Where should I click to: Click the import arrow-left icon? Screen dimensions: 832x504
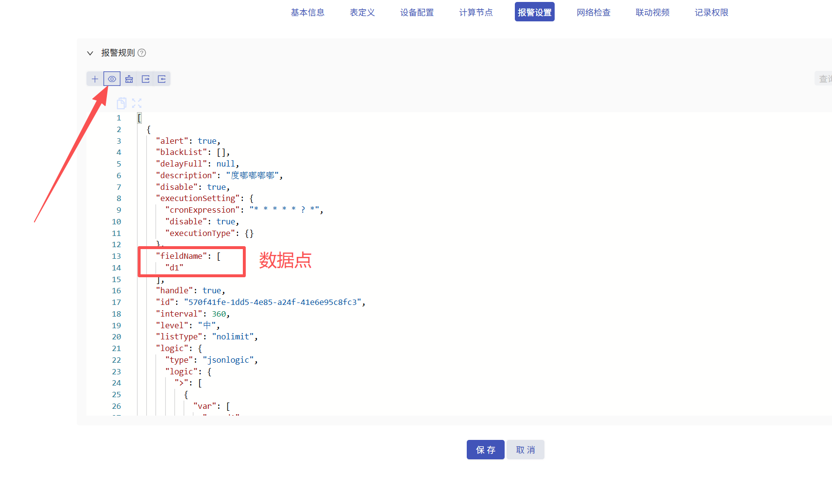(x=162, y=79)
